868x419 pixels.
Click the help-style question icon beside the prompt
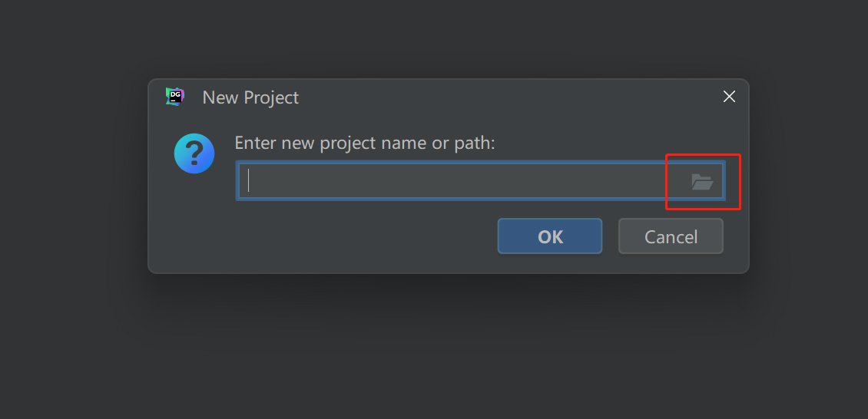(x=194, y=153)
